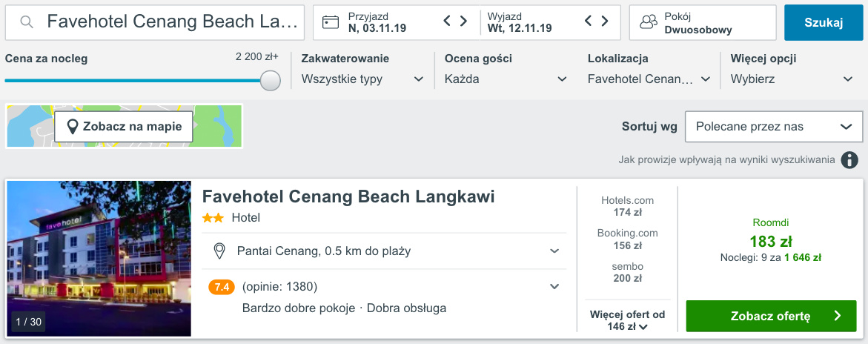This screenshot has width=868, height=344.
Task: Click the two-star rating icons
Action: [213, 218]
